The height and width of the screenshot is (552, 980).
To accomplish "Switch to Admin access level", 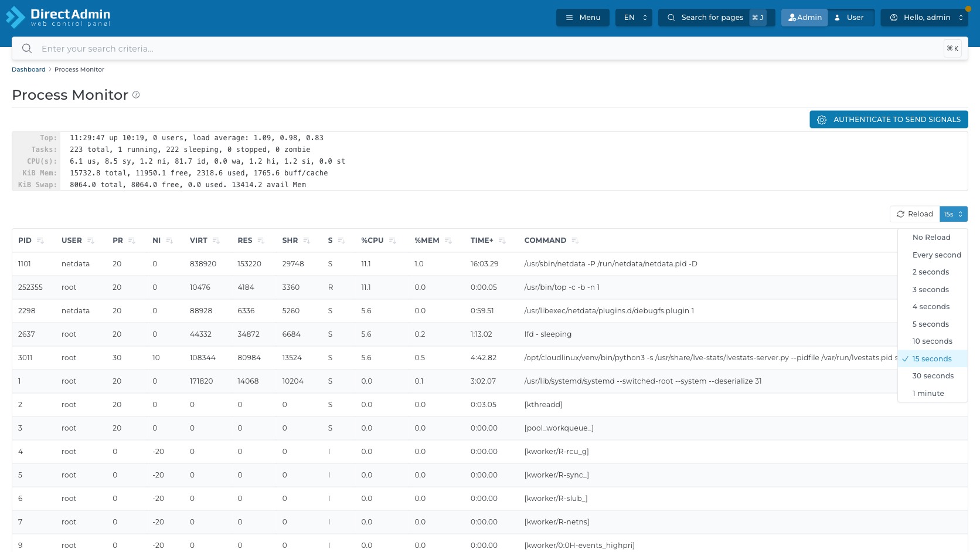I will [x=805, y=18].
